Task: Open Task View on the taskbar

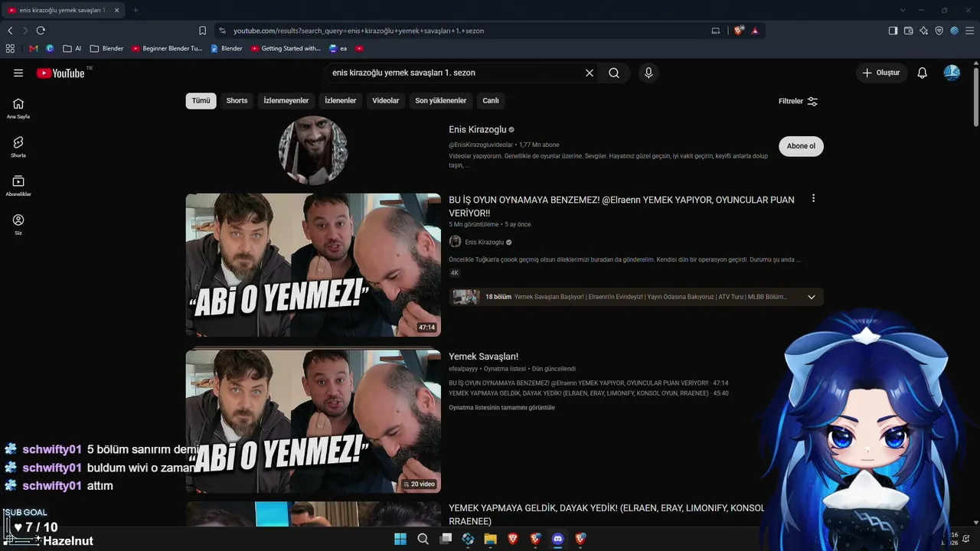Action: (x=446, y=539)
